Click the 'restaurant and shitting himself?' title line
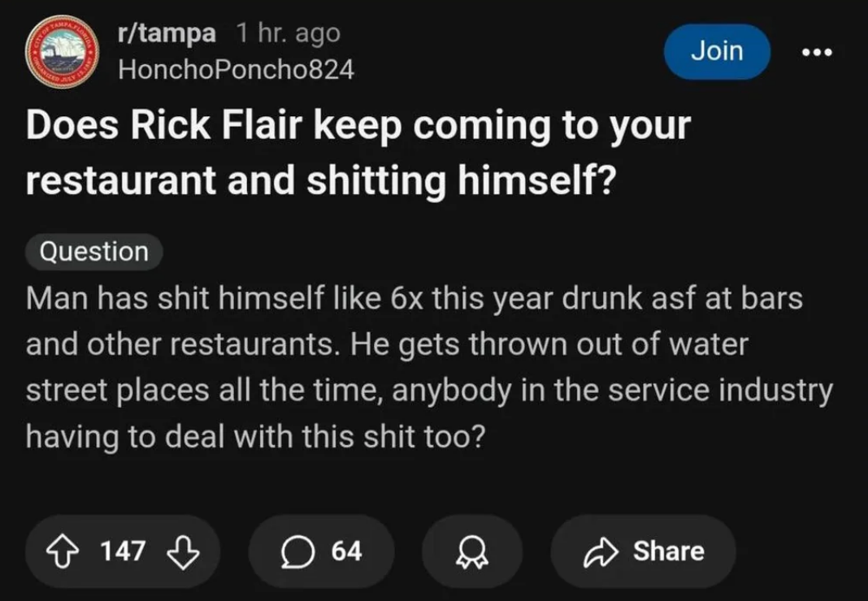This screenshot has width=868, height=601. [320, 182]
